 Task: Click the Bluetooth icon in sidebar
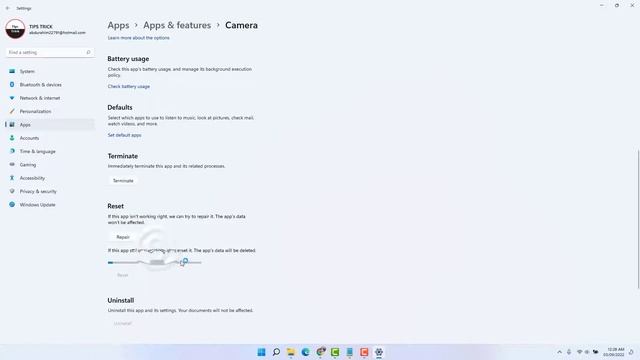[12, 85]
